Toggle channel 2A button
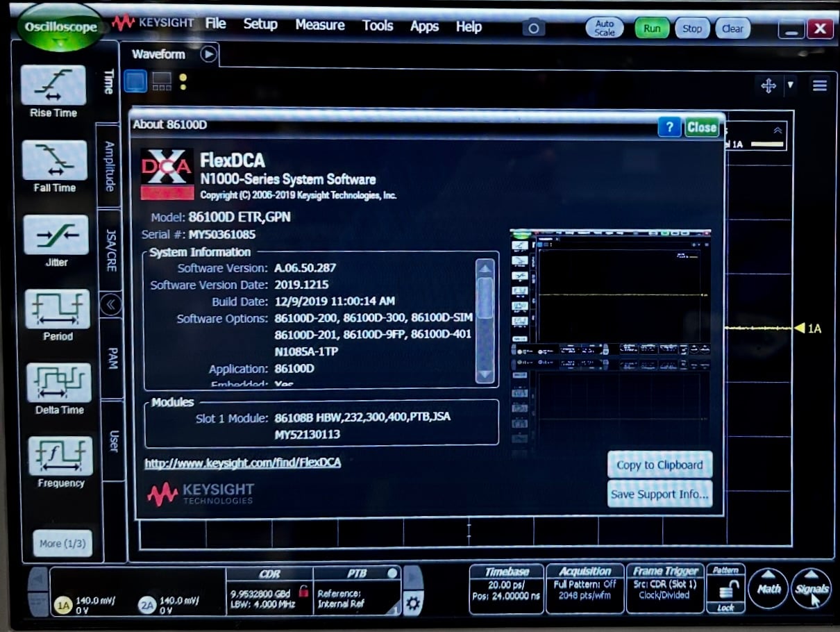The width and height of the screenshot is (840, 632). (146, 606)
